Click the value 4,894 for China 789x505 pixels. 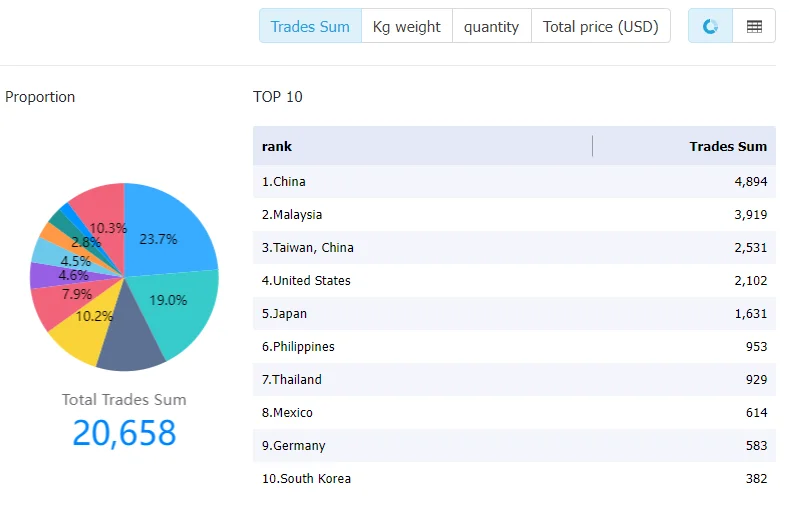[751, 182]
